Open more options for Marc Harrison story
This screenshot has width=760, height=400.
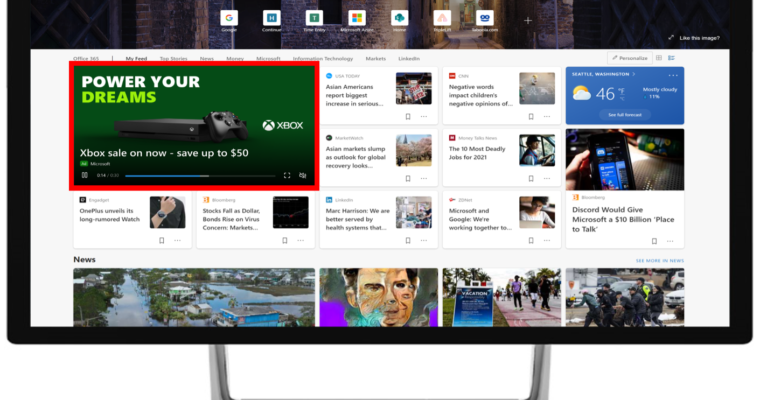pos(424,240)
